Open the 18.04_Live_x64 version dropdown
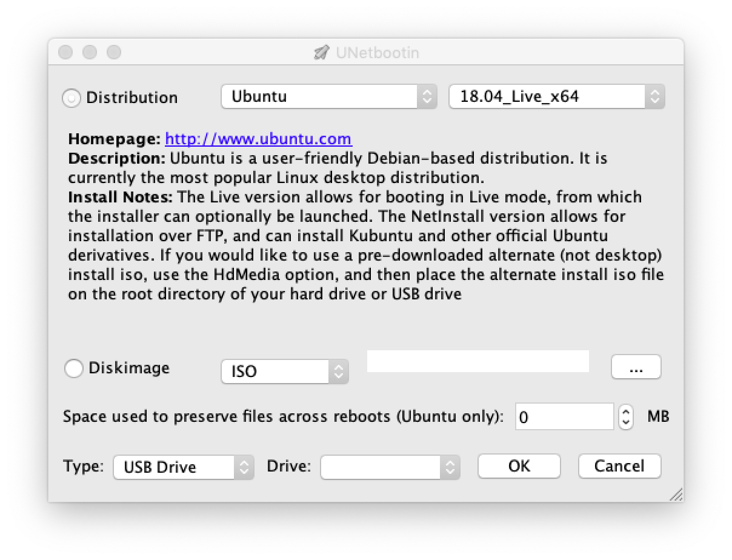The width and height of the screenshot is (732, 560). click(x=557, y=96)
